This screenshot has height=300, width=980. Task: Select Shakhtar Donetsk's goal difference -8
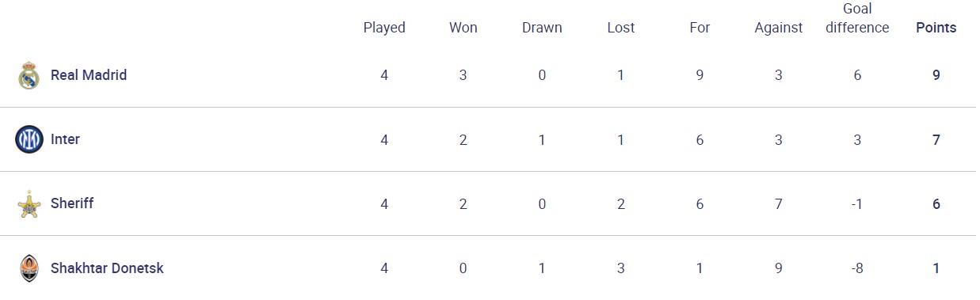click(857, 268)
